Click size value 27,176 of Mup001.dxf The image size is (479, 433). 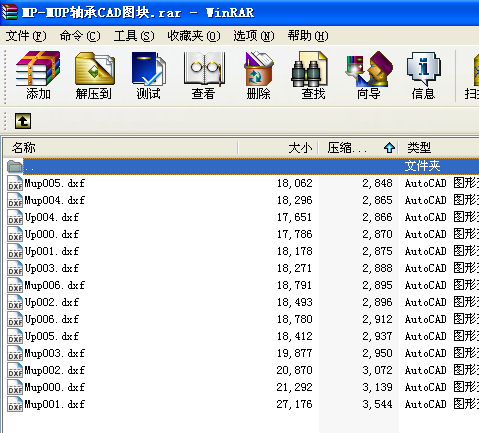pos(294,404)
